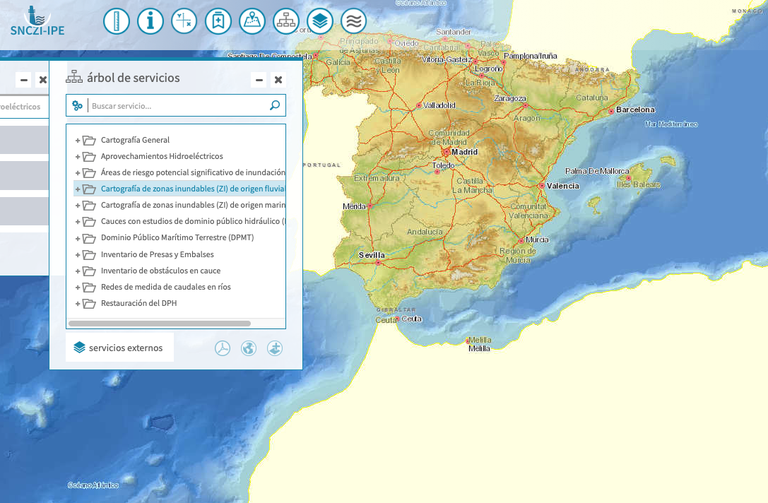
Task: Expand the Restauración del DPH folder
Action: coord(77,304)
